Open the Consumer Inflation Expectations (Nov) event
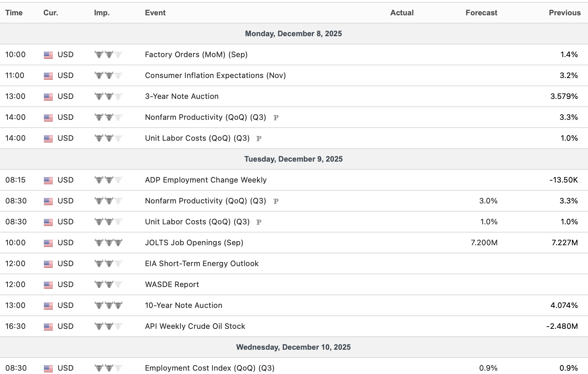 tap(215, 75)
